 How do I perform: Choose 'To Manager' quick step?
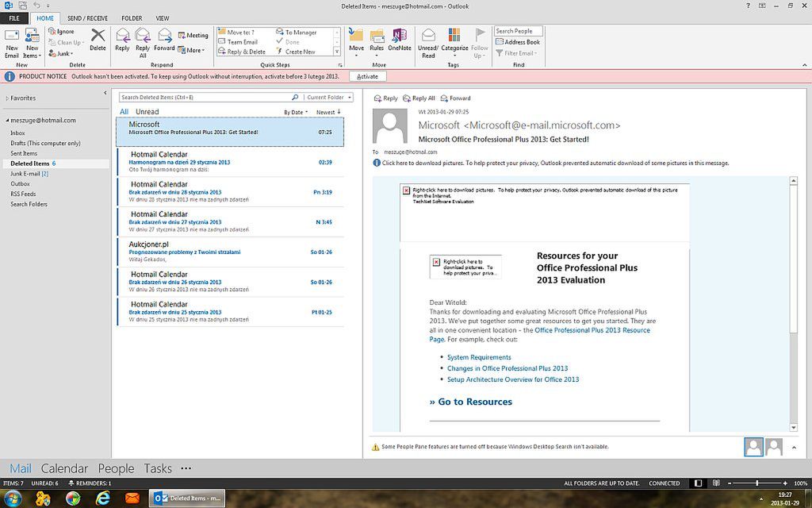point(297,32)
